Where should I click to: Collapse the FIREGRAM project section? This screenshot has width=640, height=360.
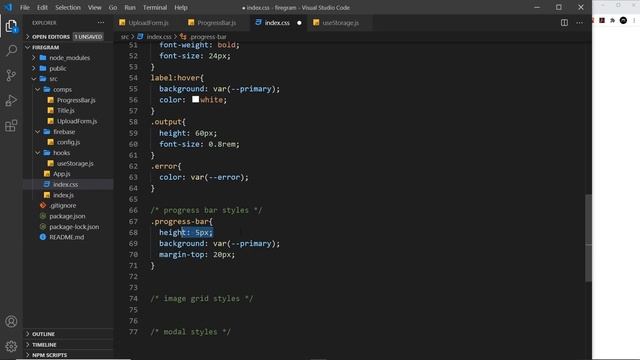28,47
